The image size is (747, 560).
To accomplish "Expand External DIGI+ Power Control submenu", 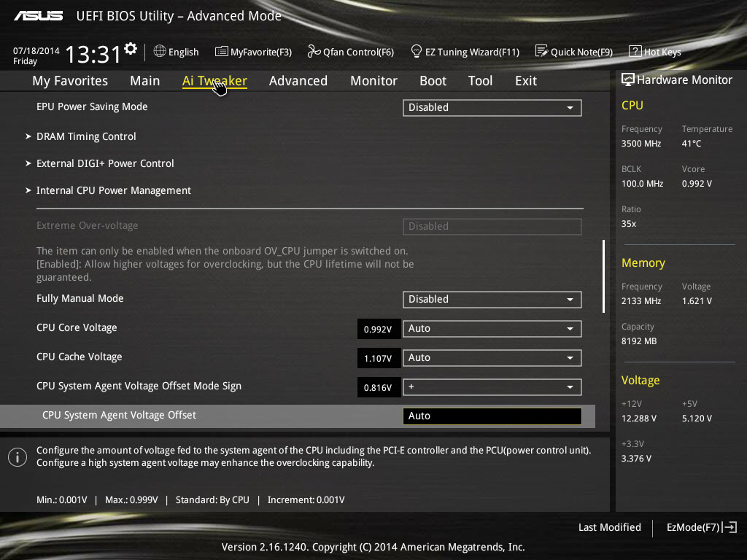I will 105,163.
